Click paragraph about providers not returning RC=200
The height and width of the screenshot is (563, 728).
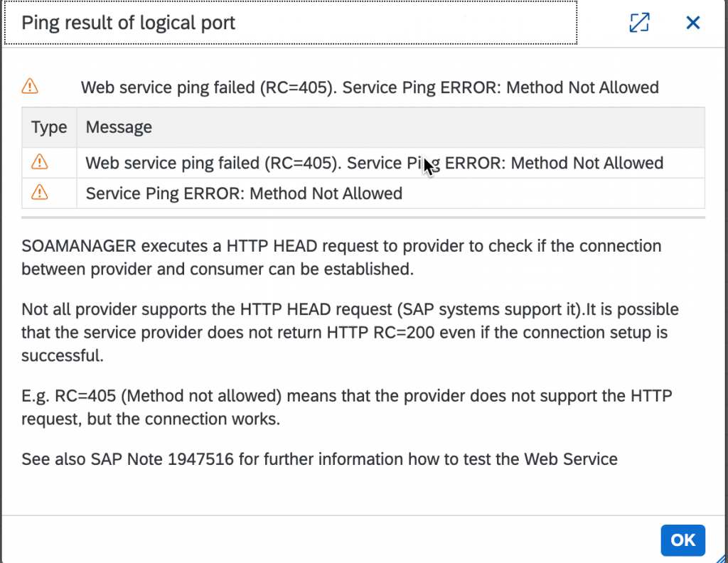click(x=350, y=332)
